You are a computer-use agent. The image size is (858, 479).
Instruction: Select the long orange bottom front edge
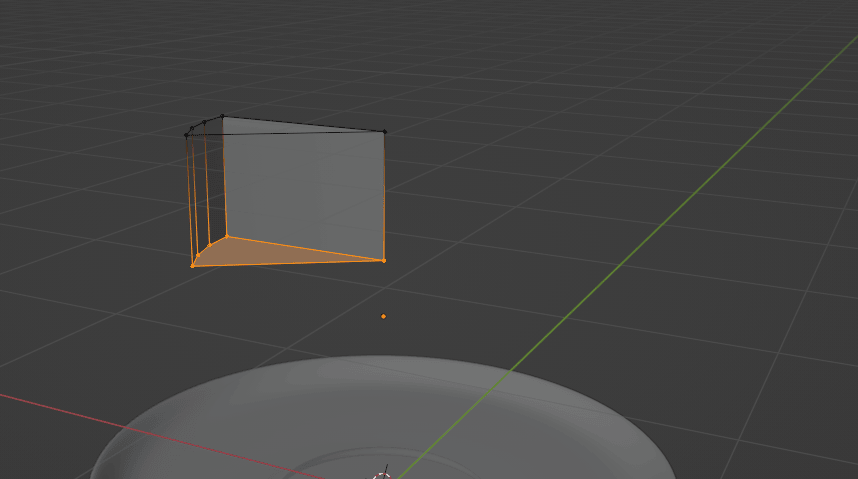(x=288, y=263)
